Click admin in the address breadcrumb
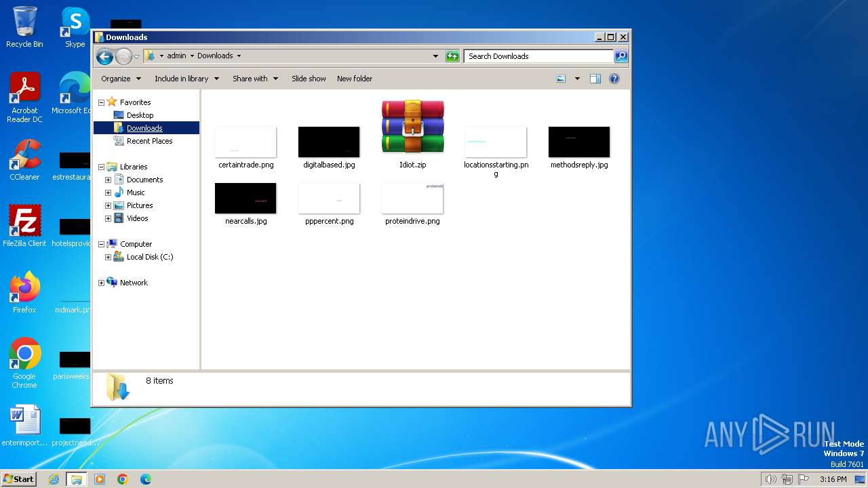Viewport: 868px width, 488px height. click(176, 56)
